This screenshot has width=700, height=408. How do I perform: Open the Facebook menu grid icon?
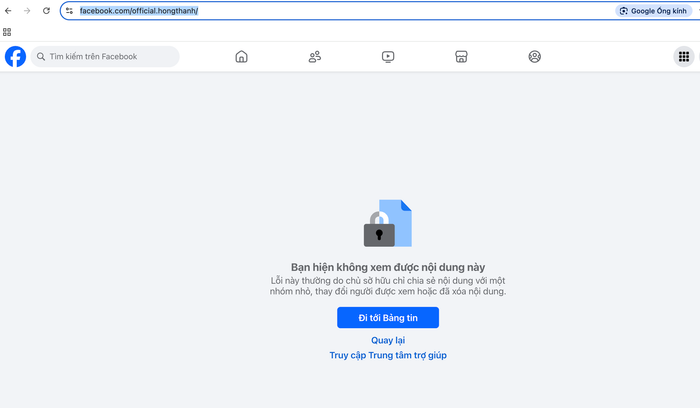coord(684,57)
